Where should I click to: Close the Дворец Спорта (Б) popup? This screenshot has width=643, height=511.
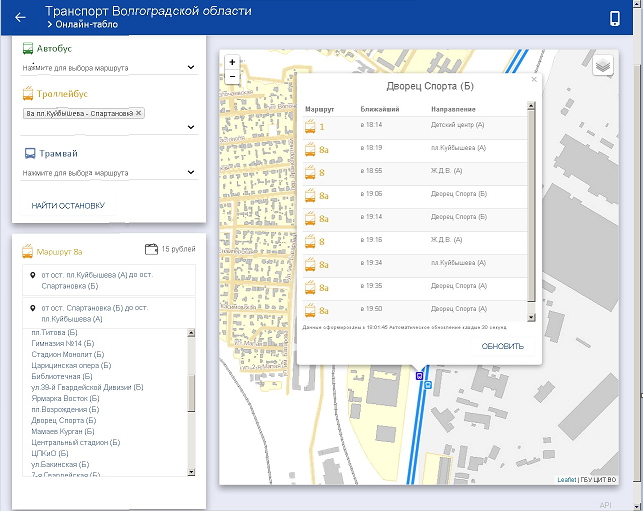(x=533, y=78)
